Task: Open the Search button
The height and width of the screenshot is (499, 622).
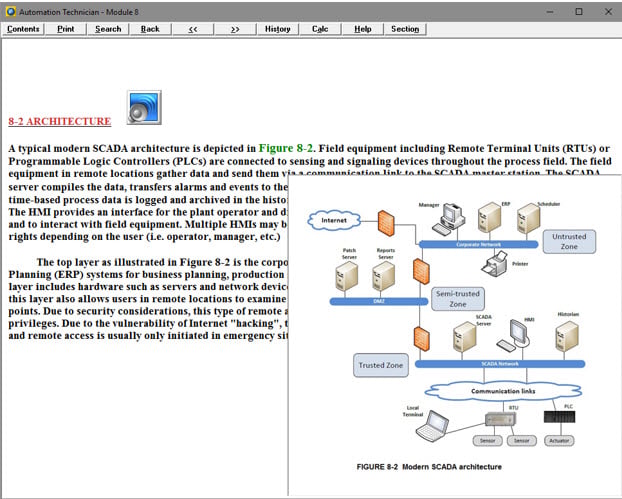Action: click(108, 29)
